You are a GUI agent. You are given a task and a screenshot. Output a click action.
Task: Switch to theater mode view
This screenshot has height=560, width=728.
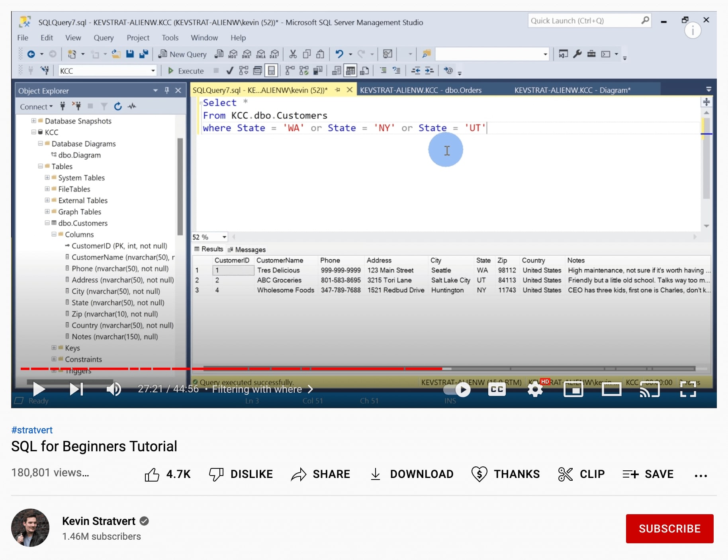611,389
